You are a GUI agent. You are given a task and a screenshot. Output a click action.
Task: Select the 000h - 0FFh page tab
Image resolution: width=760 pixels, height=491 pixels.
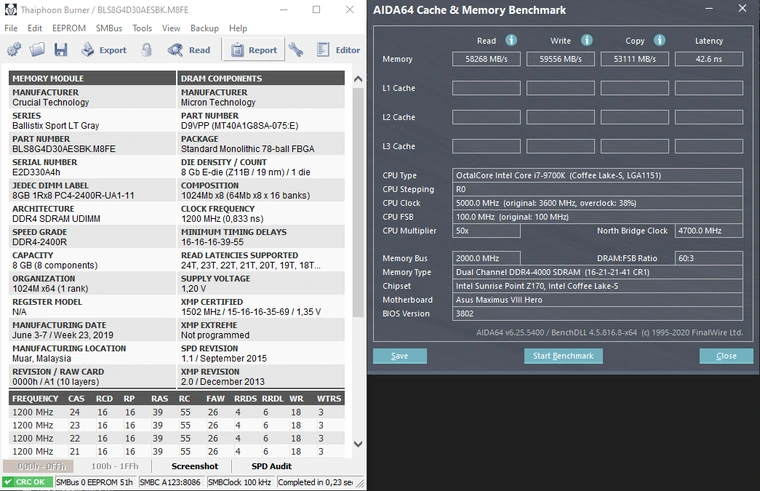coord(38,466)
